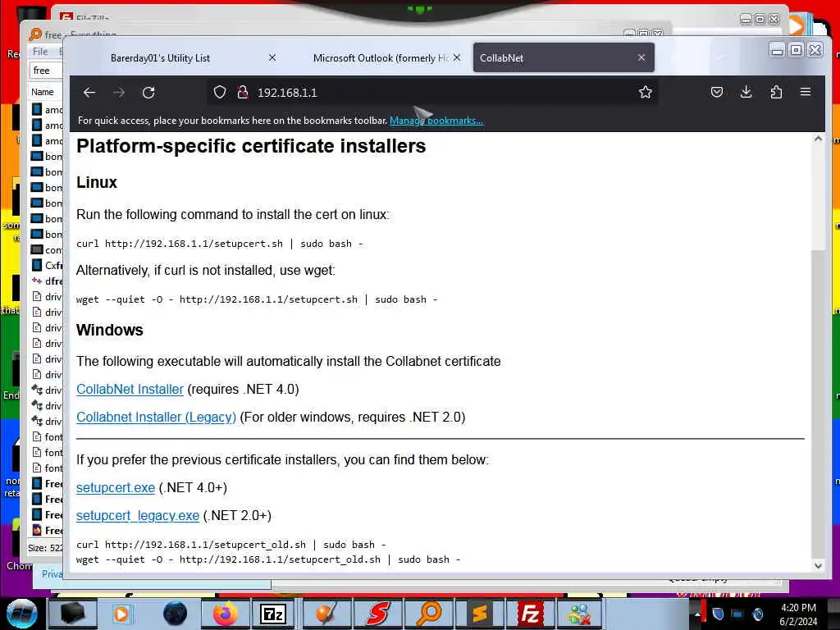
Task: Open the insecure connection padlock icon
Action: click(243, 93)
